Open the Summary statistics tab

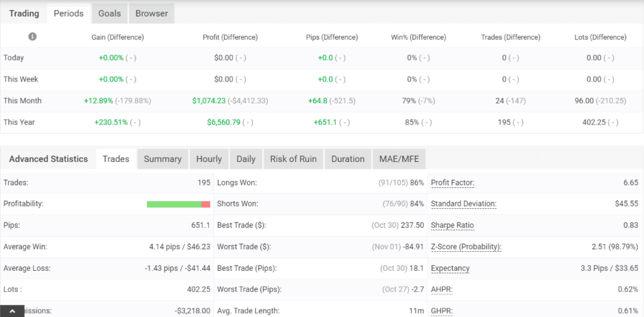pyautogui.click(x=163, y=159)
